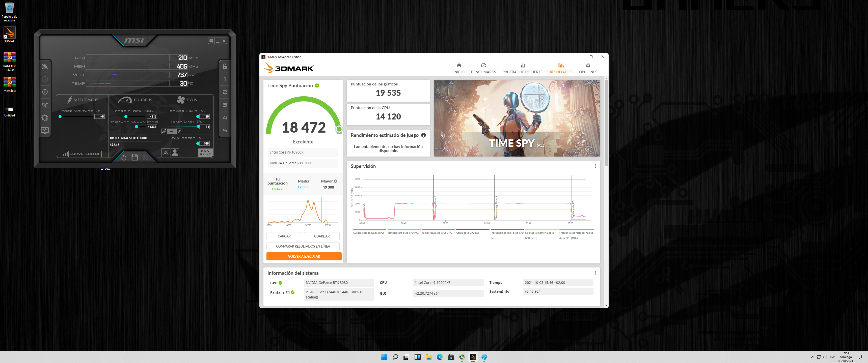Click the Power Limit 116 value field
Screen dimensions: 868x363
tap(205, 116)
